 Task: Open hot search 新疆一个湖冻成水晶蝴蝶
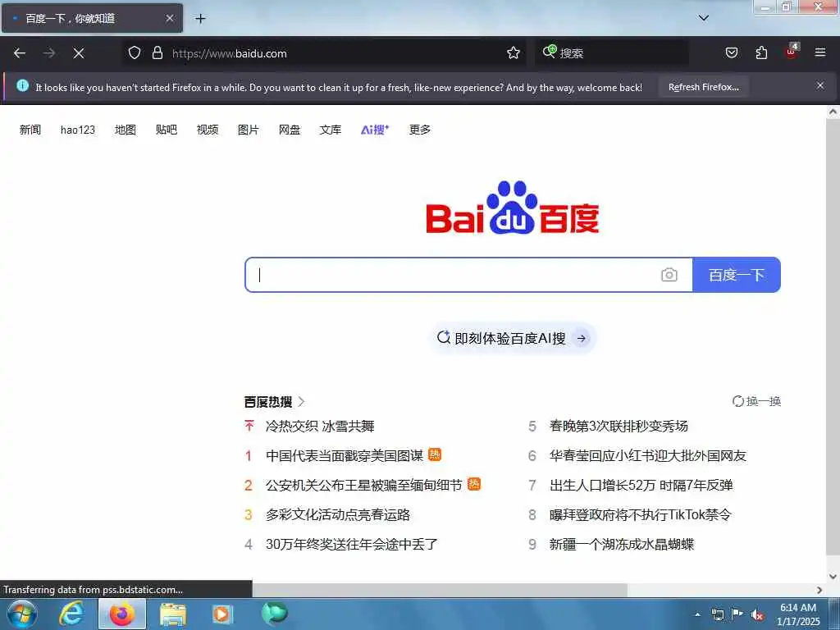point(622,545)
